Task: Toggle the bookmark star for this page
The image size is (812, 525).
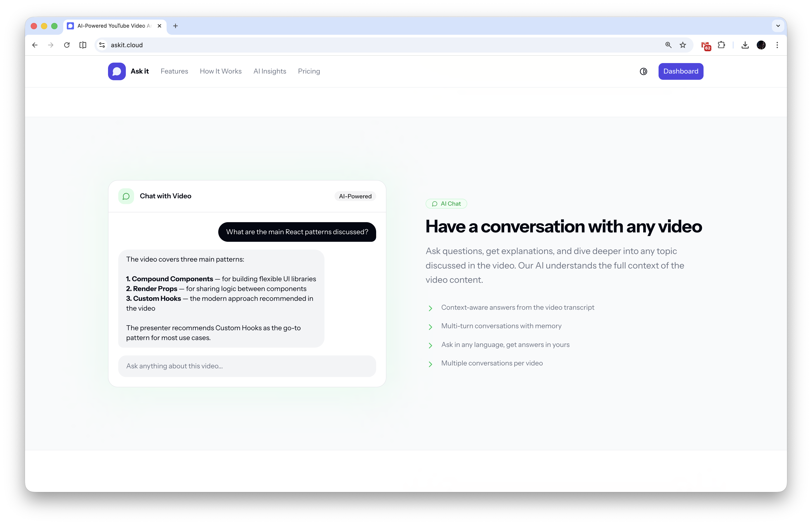Action: click(683, 45)
